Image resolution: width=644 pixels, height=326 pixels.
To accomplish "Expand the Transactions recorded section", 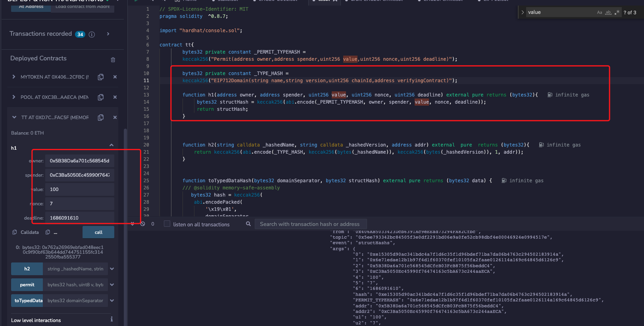I will click(x=108, y=34).
